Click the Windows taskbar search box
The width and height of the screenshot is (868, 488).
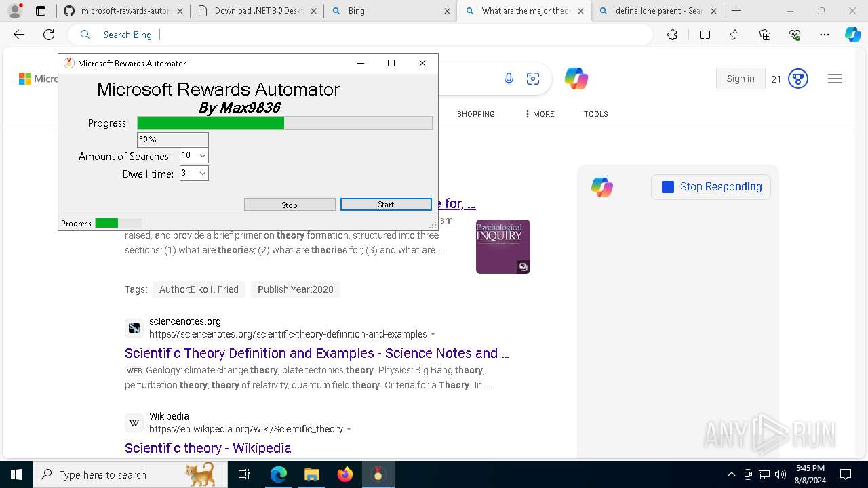130,474
